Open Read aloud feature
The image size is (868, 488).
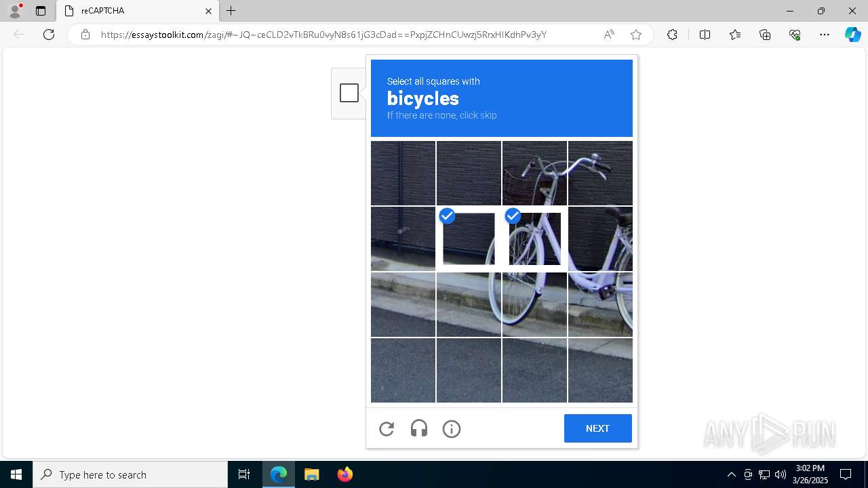609,35
